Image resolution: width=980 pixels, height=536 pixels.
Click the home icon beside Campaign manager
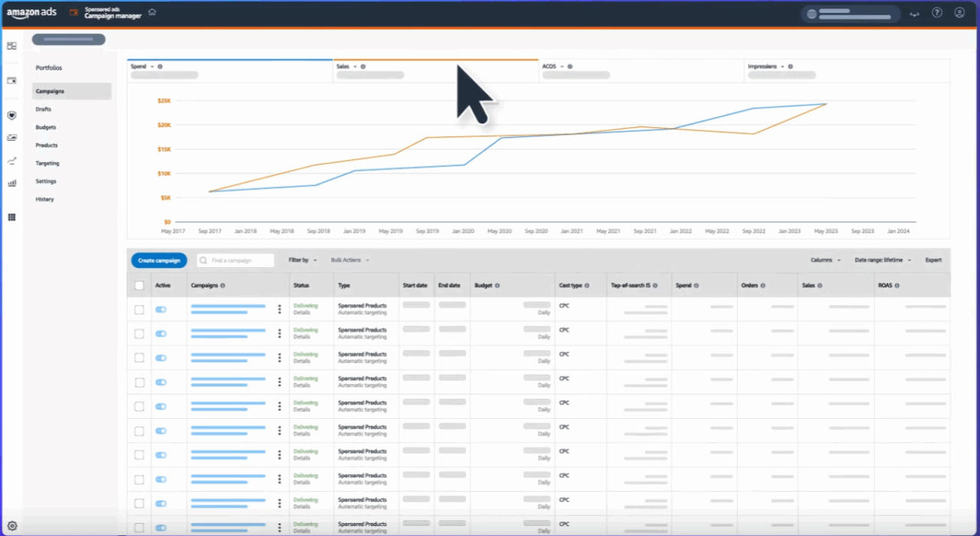tap(152, 12)
